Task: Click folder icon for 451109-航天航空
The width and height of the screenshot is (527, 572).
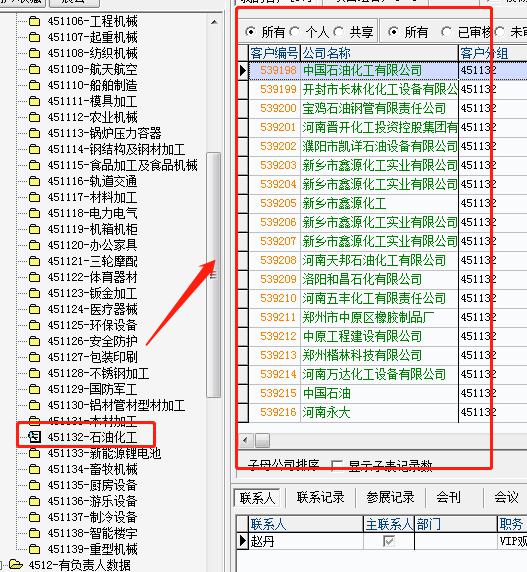Action: (x=34, y=69)
